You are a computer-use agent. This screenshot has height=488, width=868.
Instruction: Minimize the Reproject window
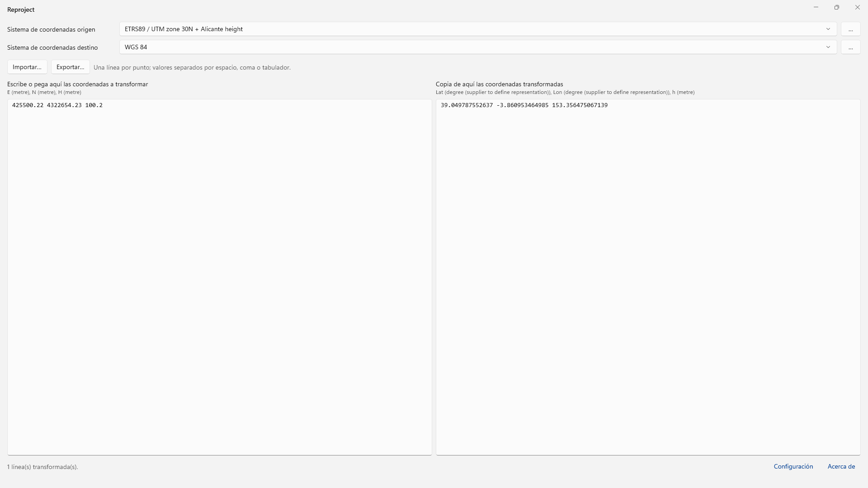816,7
